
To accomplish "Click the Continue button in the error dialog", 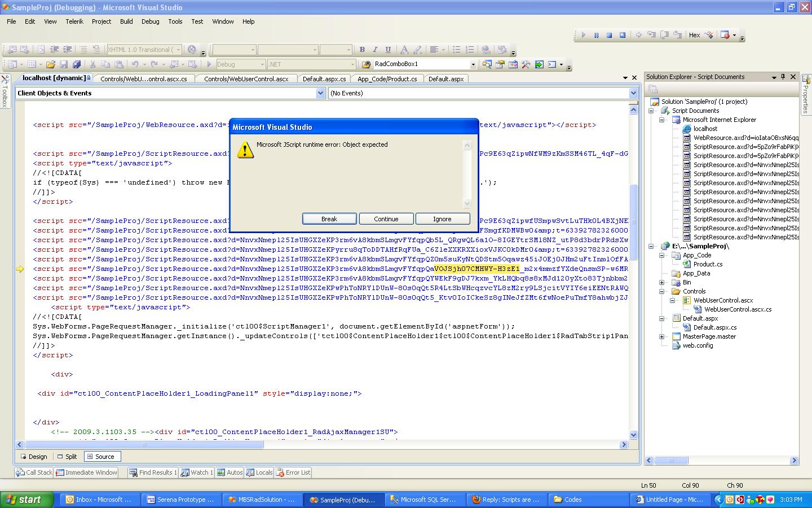I will (386, 219).
